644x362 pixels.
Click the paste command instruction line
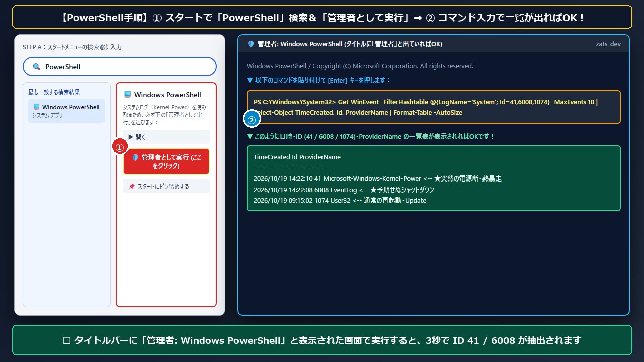click(x=318, y=80)
